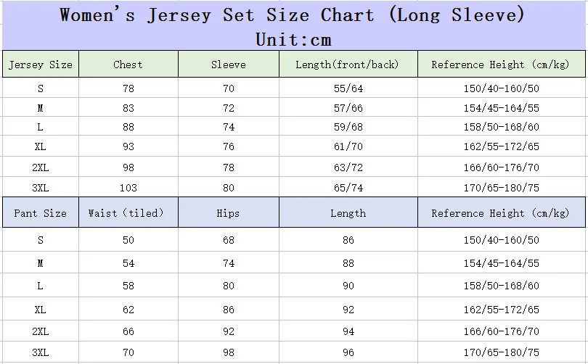
Task: Select the Sleeve column header cell
Action: [x=229, y=64]
